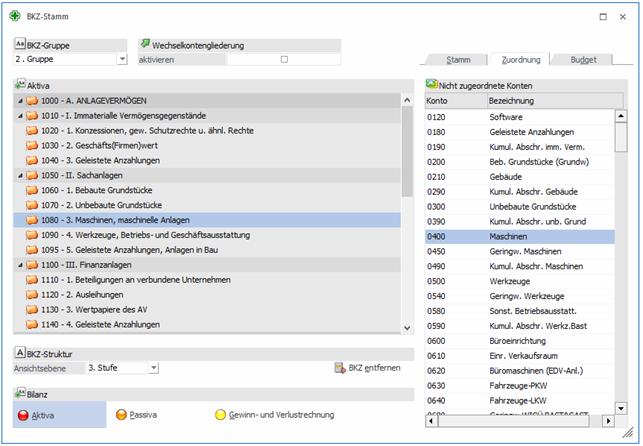Open the Ansichtsebene 3. Stufe dropdown
643x446 pixels.
153,368
